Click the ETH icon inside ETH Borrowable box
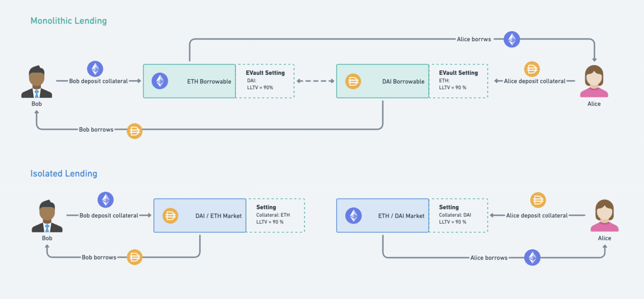Image resolution: width=644 pixels, height=299 pixels. click(x=160, y=81)
